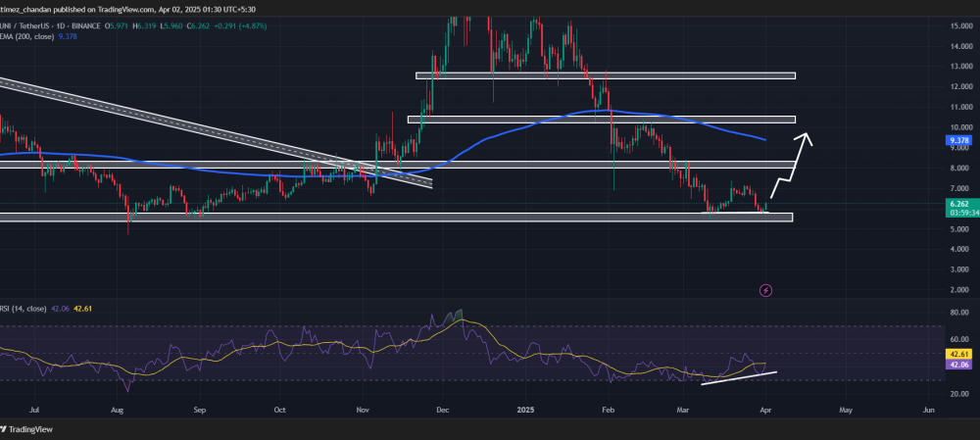
Task: Click the purple lightning bolt event icon
Action: point(766,291)
